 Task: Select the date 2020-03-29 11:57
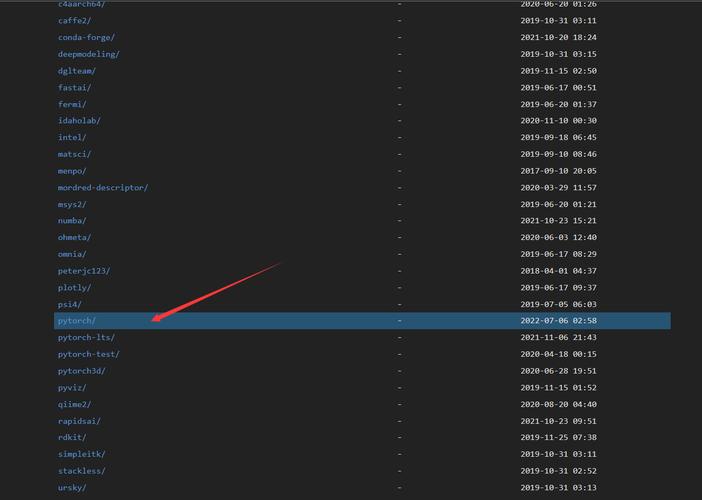(x=558, y=188)
